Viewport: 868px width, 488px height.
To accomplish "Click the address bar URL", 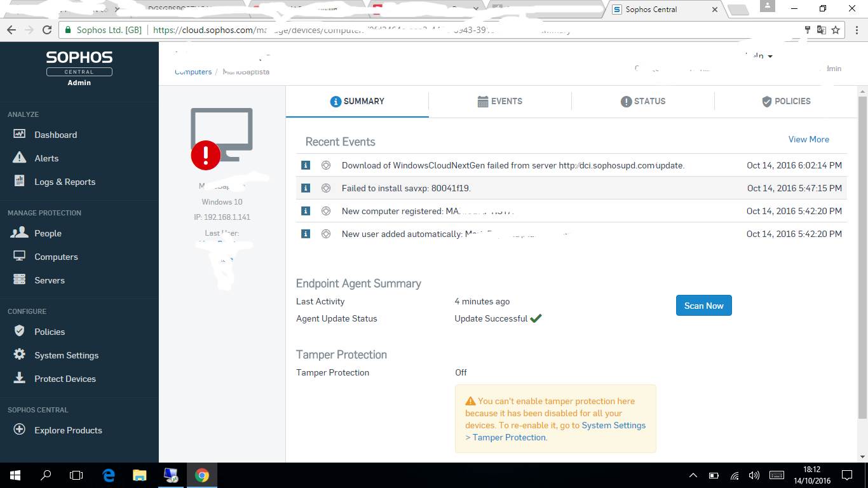I will click(362, 30).
